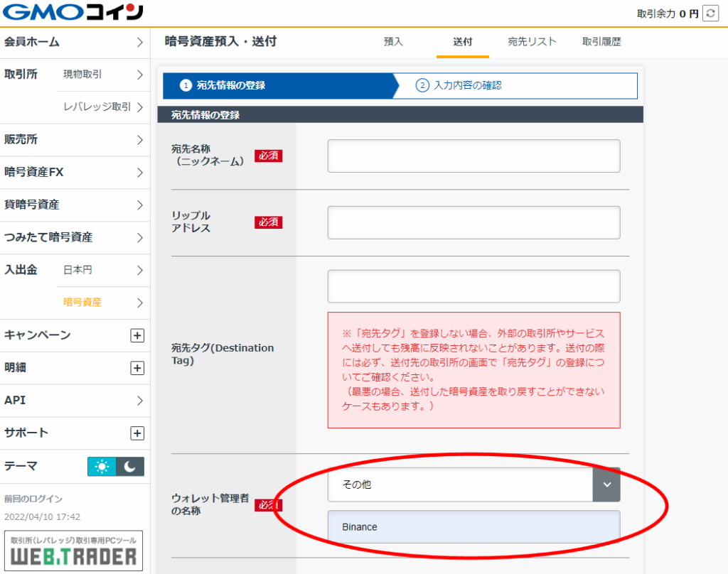Click the API chevron arrow
This screenshot has width=728, height=574.
click(140, 401)
